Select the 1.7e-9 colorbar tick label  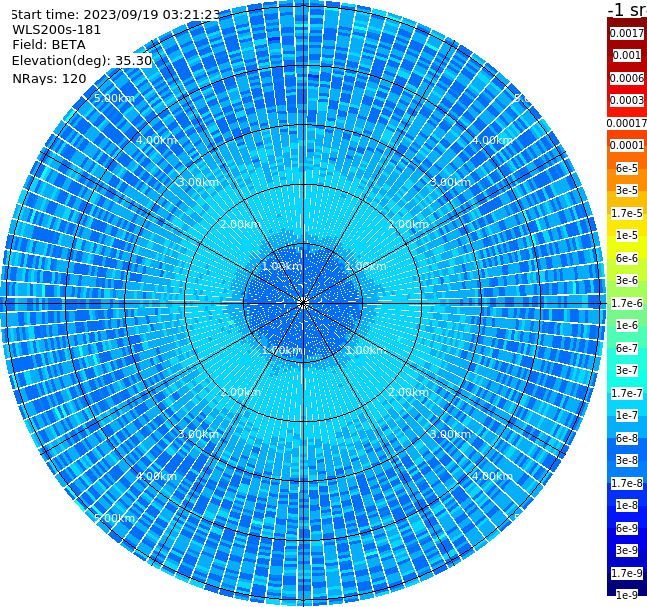627,573
